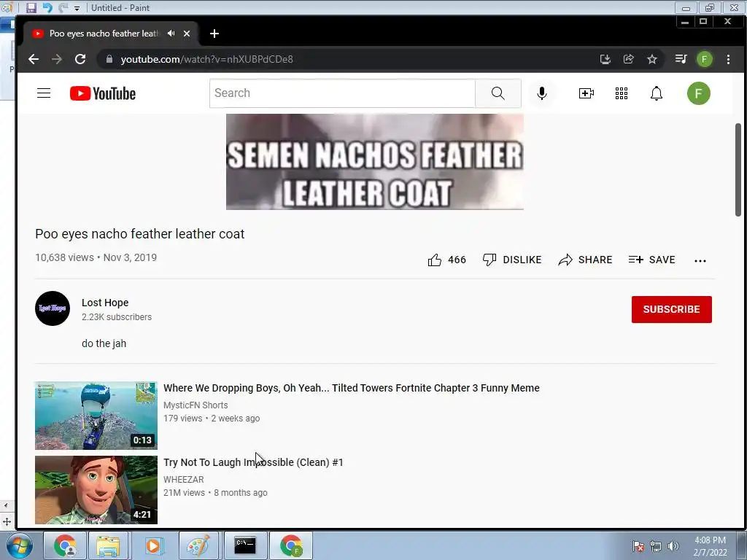
Task: View site info via the padlock icon
Action: [x=109, y=59]
